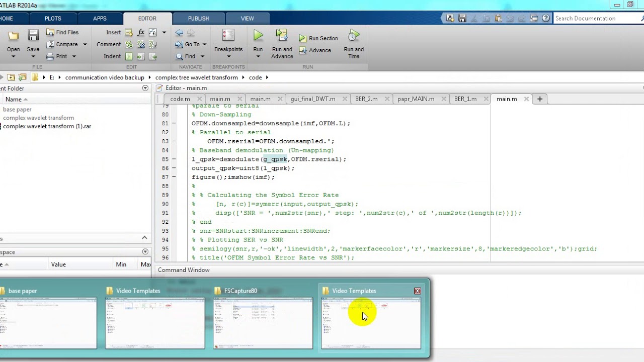Screen dimensions: 644x362
Task: Expand the Print dropdown arrow
Action: pyautogui.click(x=74, y=56)
